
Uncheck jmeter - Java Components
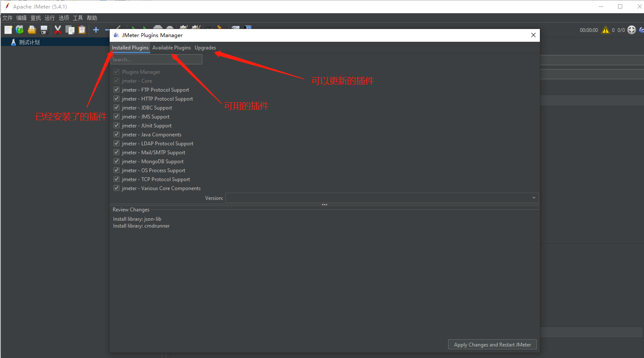coord(117,134)
